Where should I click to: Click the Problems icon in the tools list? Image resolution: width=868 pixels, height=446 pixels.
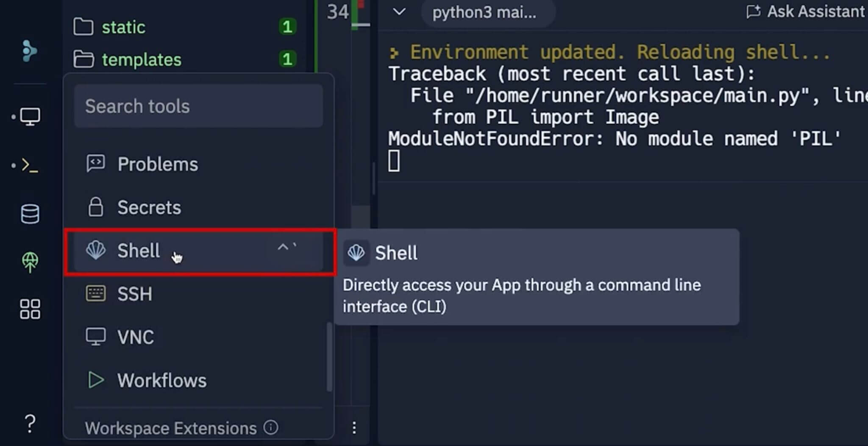[x=95, y=163]
